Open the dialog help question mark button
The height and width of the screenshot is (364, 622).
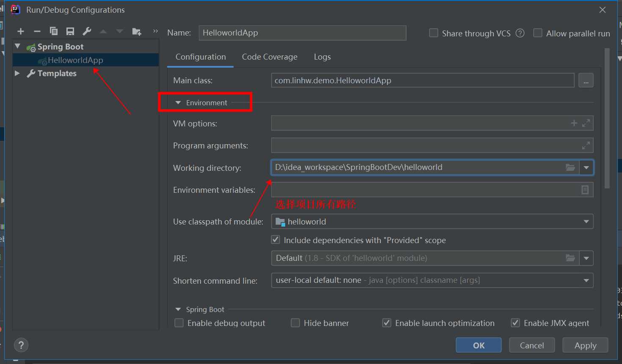coord(21,345)
